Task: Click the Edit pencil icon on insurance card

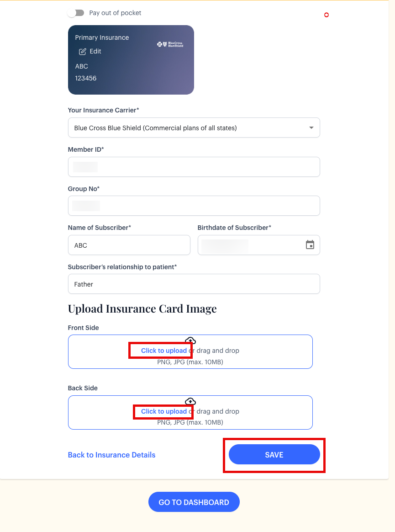Action: point(83,52)
